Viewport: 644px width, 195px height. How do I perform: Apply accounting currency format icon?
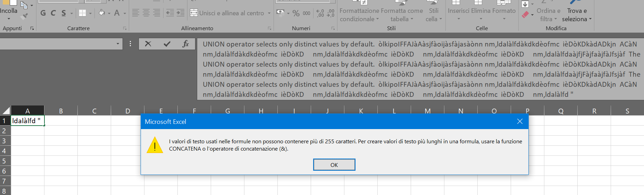pos(280,13)
